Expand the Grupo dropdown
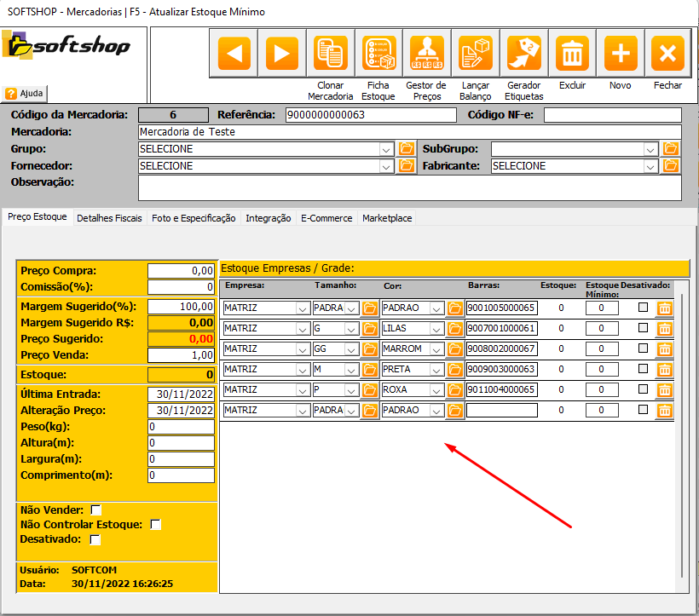Screen dimensions: 699x616 [x=386, y=149]
